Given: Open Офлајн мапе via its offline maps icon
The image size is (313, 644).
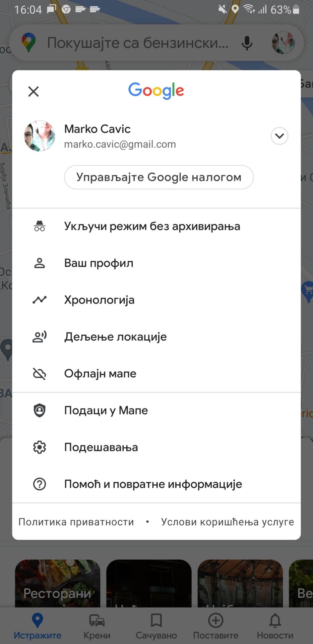Looking at the screenshot, I should click(40, 373).
